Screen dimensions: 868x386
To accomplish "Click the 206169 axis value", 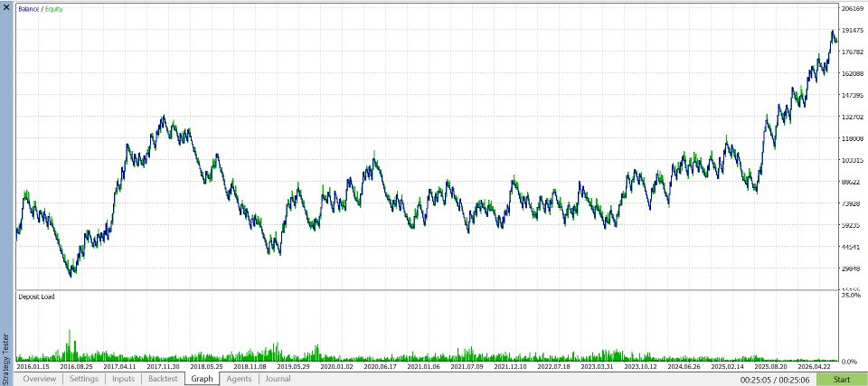I will pyautogui.click(x=853, y=8).
